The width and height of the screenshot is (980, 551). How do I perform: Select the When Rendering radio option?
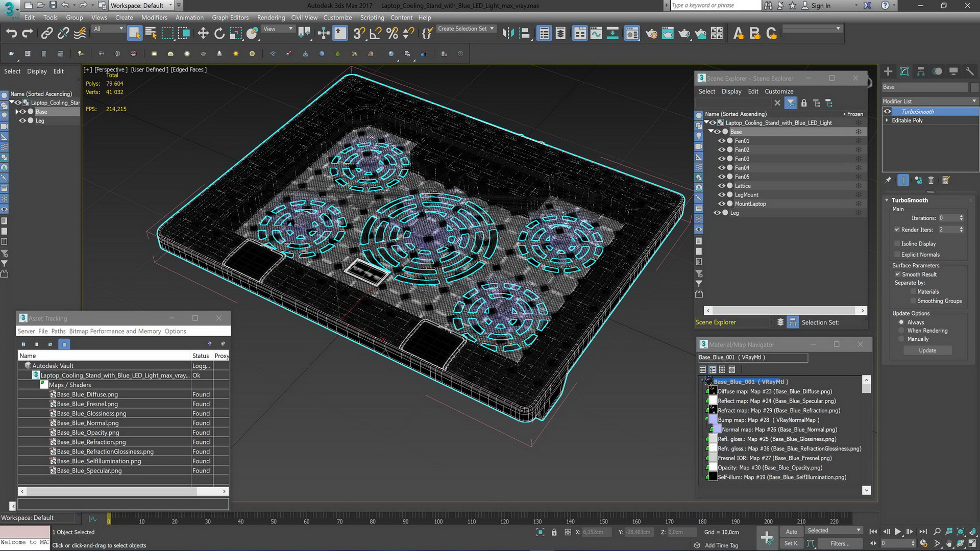tap(901, 331)
